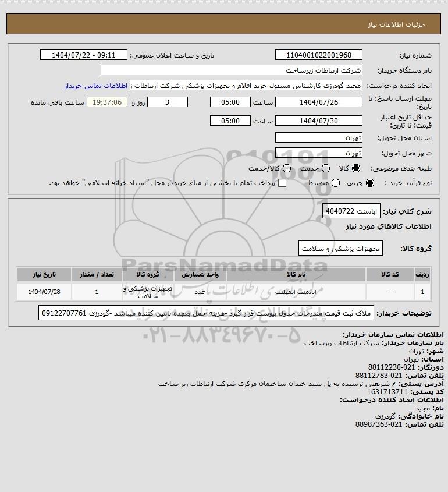Viewport: 448px width, 492px height.
Task: Click the نام کالا column header
Action: [x=296, y=275]
